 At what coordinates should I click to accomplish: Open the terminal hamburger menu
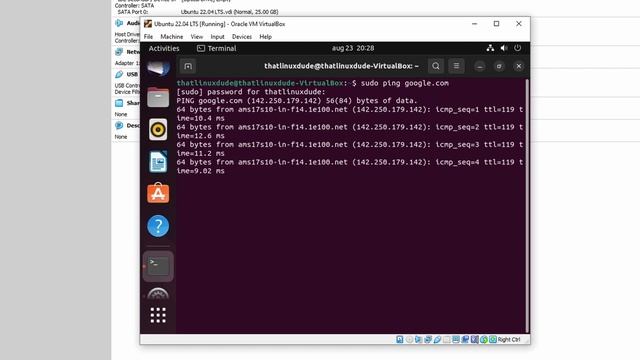click(x=456, y=66)
